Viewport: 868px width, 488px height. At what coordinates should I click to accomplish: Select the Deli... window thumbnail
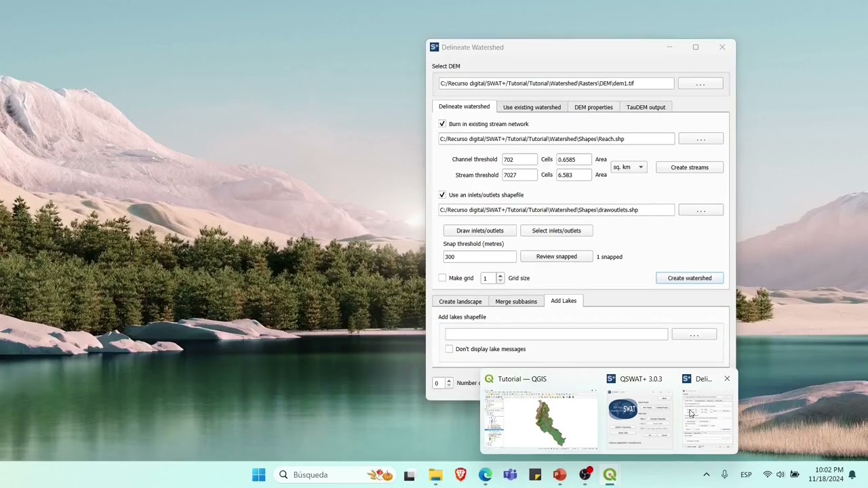[708, 418]
